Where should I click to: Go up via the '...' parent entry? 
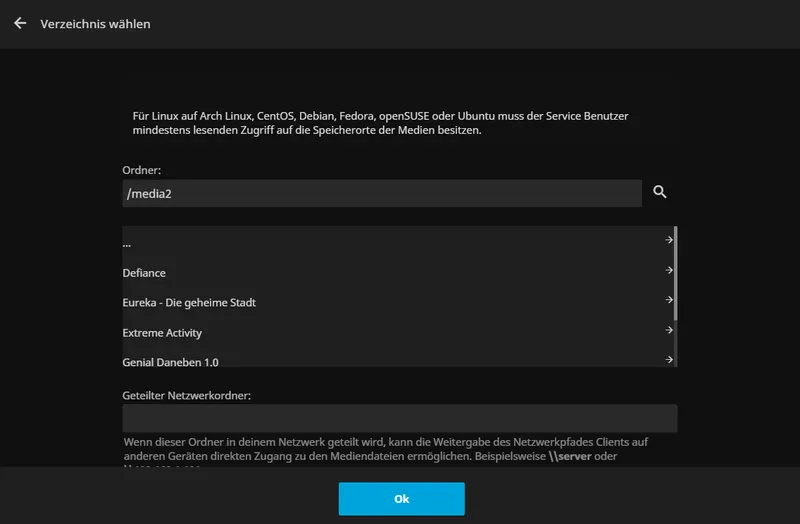click(x=127, y=243)
